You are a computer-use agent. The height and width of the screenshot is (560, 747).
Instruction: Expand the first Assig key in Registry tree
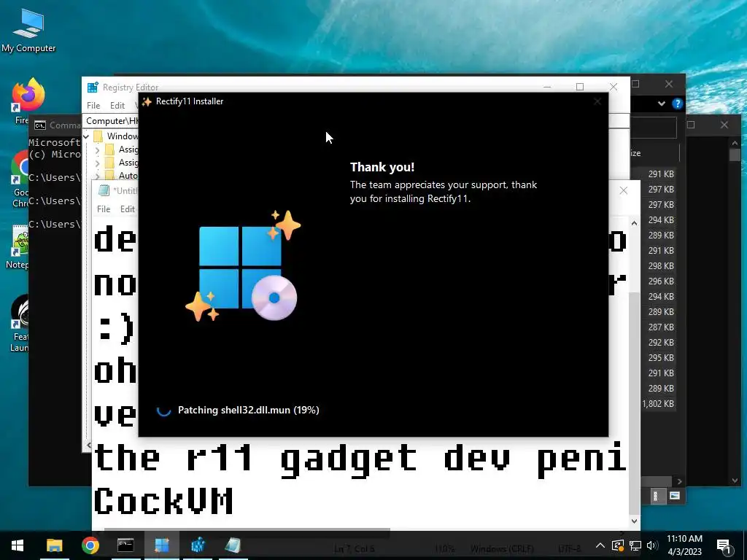click(98, 150)
